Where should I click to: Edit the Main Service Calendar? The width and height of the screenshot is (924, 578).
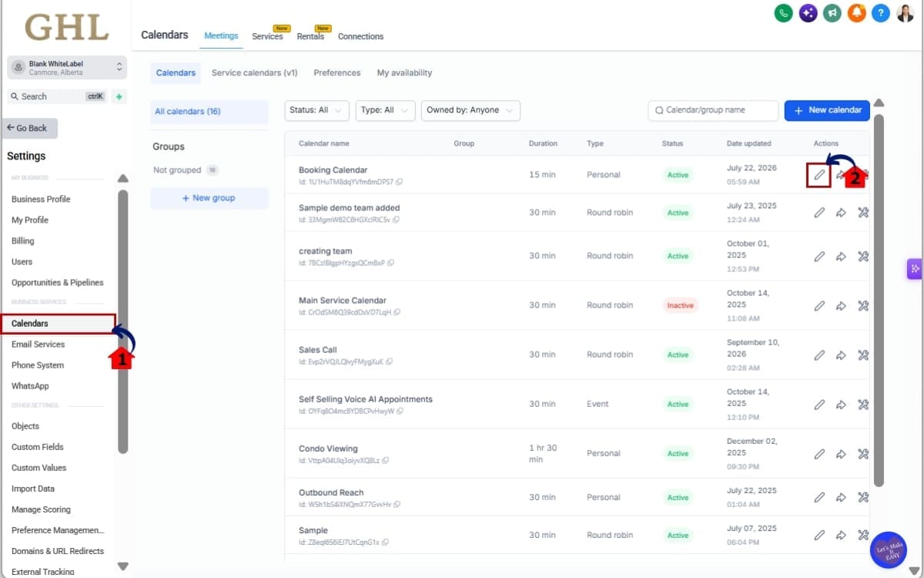pyautogui.click(x=819, y=306)
